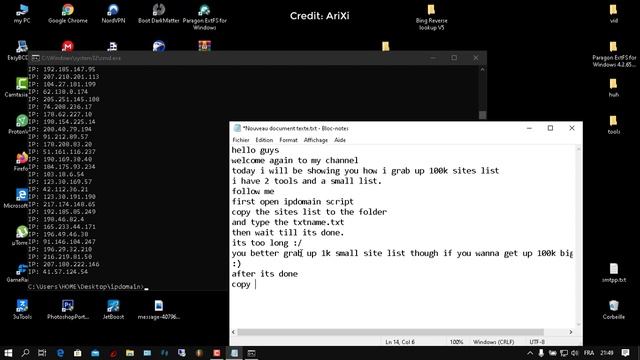Open the Format menu in Notepad
The height and width of the screenshot is (360, 640).
(288, 140)
